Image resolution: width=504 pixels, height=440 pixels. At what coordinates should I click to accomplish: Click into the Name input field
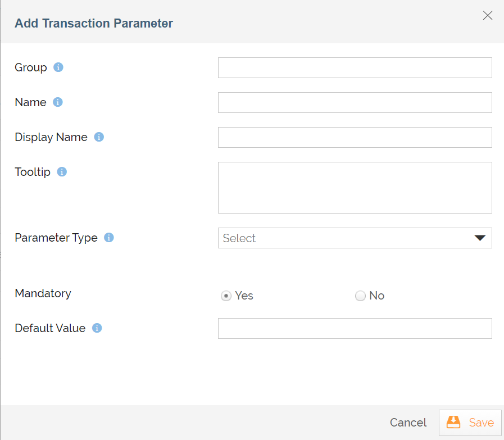[x=355, y=102]
